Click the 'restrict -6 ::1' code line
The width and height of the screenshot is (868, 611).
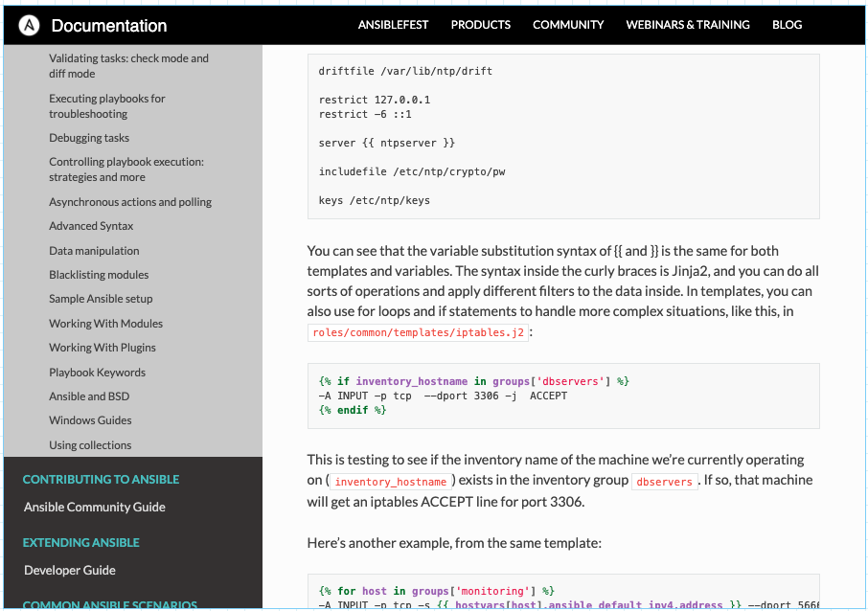(365, 114)
